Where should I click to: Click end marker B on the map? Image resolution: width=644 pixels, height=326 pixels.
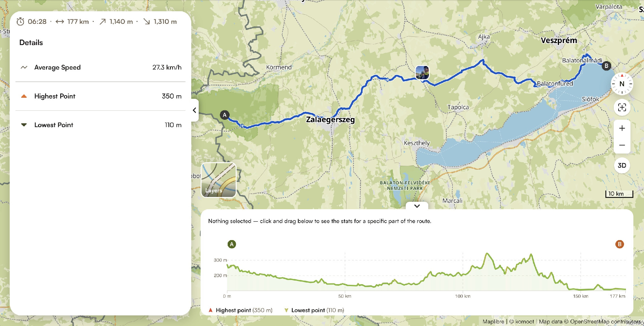(606, 66)
